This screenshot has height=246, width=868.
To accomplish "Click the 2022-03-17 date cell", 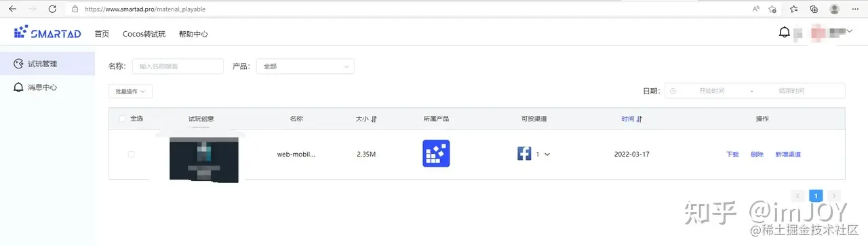I will [632, 155].
